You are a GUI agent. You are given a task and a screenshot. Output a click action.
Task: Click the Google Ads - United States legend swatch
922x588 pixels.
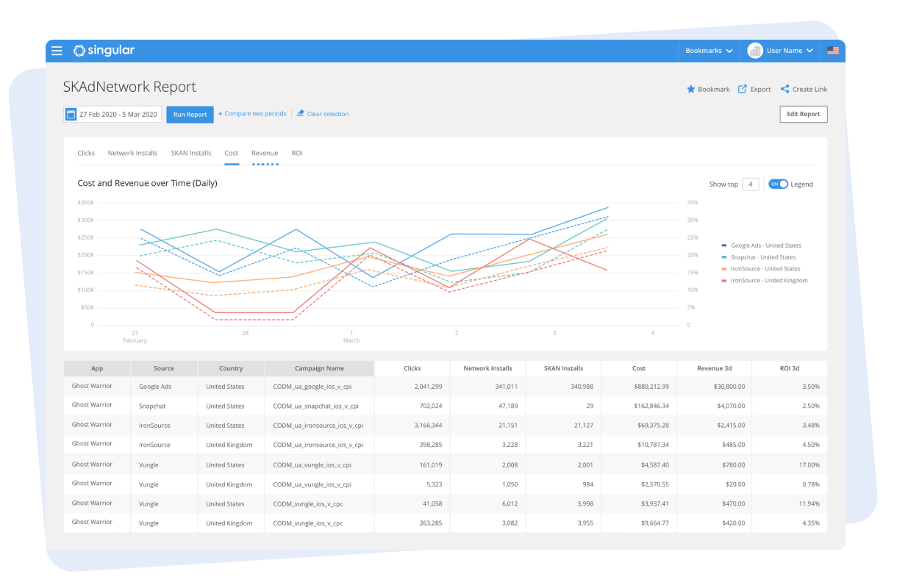(724, 245)
